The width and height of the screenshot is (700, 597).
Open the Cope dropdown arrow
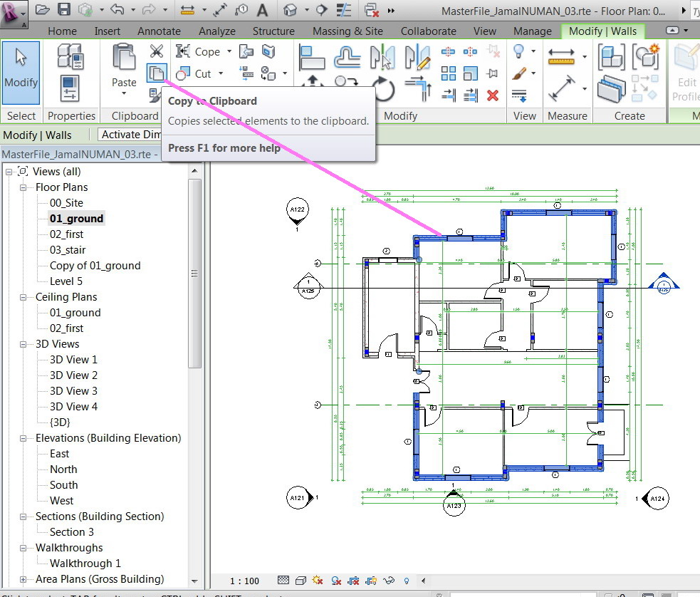tap(229, 51)
